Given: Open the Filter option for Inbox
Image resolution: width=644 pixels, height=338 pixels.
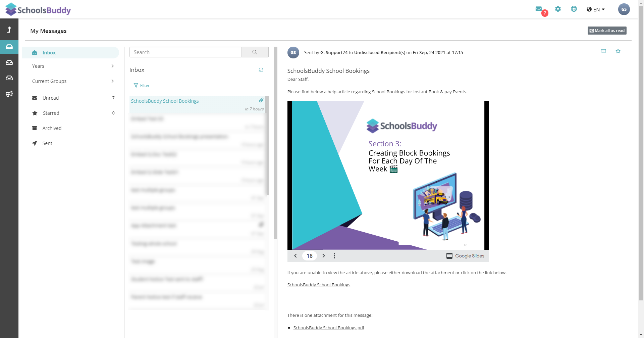Looking at the screenshot, I should click(142, 86).
